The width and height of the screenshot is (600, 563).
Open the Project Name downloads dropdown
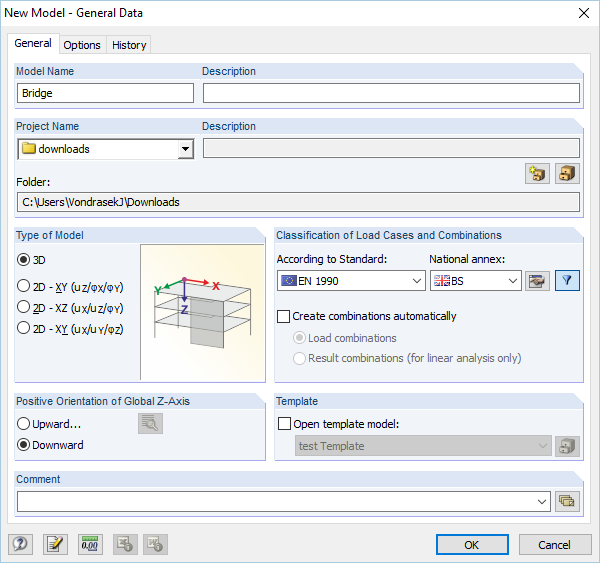click(186, 149)
